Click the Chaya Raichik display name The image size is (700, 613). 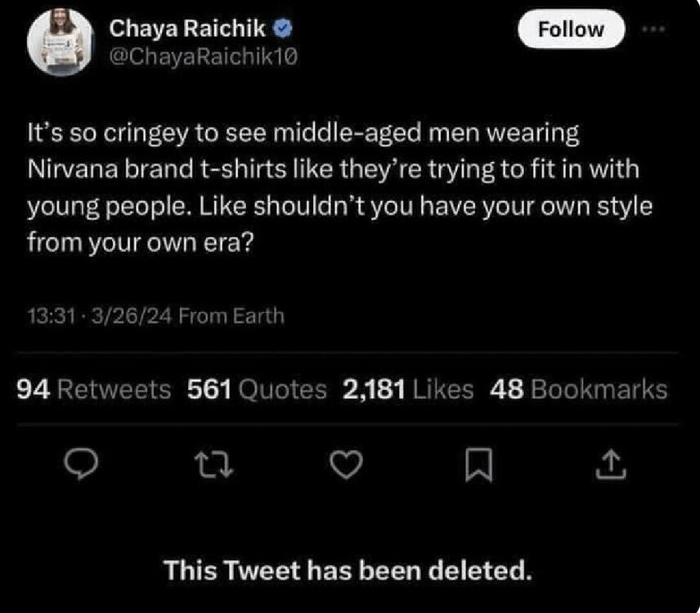pyautogui.click(x=187, y=29)
